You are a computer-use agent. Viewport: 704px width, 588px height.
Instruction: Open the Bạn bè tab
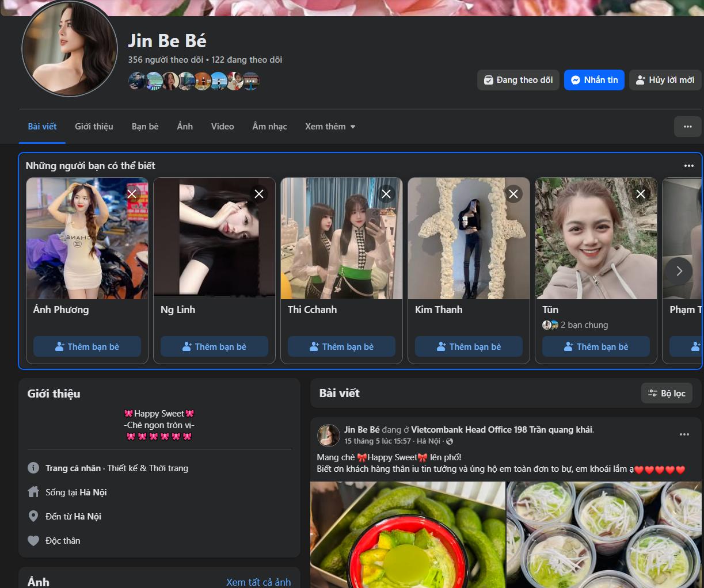145,126
